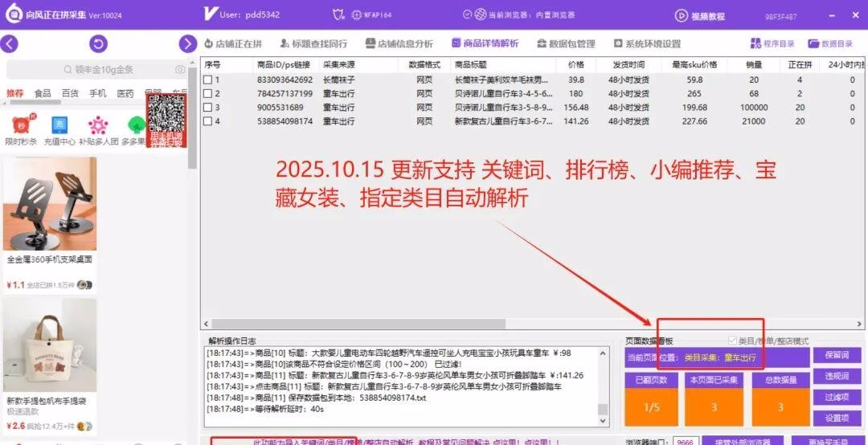Click the search field 领丰金10g金条
This screenshot has width=868, height=445.
[98, 70]
